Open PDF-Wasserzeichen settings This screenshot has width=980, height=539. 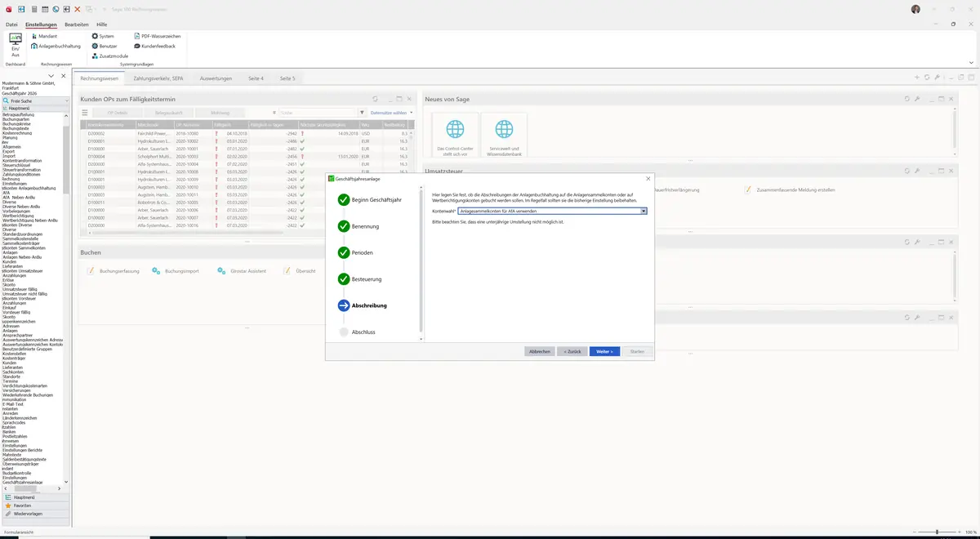(157, 37)
